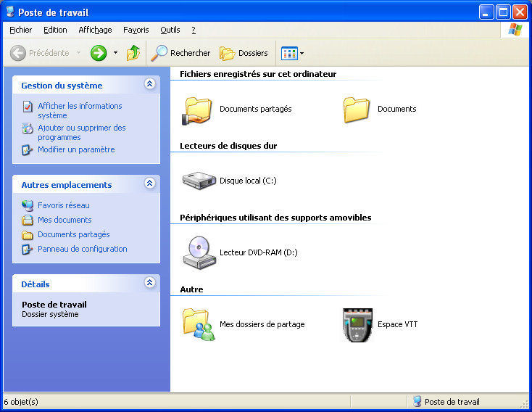
Task: Collapse the Autres emplacements panel
Action: click(149, 184)
